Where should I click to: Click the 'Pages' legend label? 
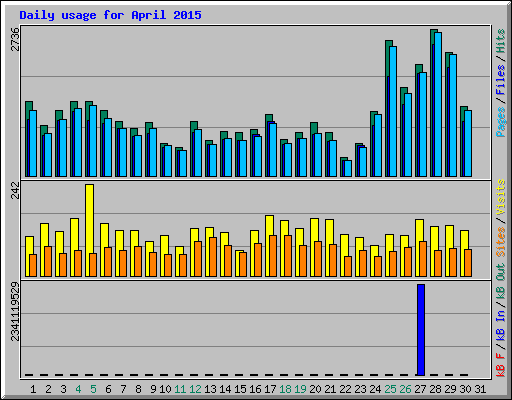click(500, 122)
